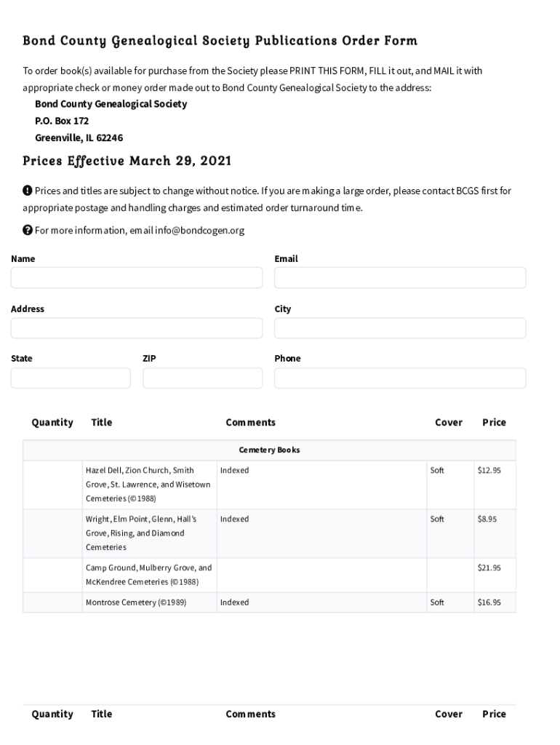Click the Name input field

136,277
